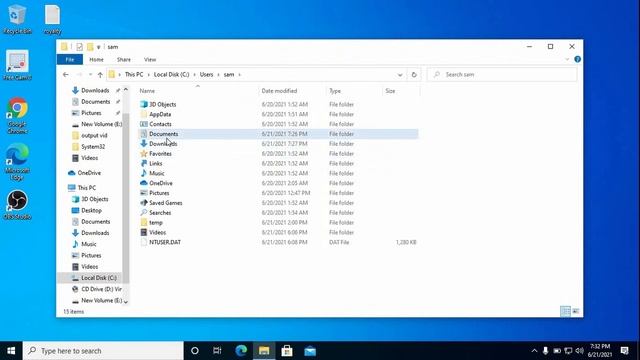Screen dimensions: 640x360
Task: Click the volume speaker tray icon
Action: pos(579,351)
